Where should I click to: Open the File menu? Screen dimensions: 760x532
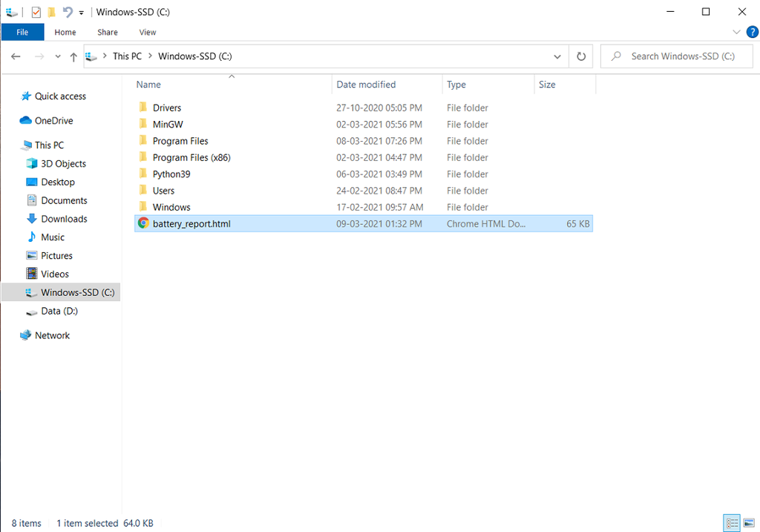[22, 32]
